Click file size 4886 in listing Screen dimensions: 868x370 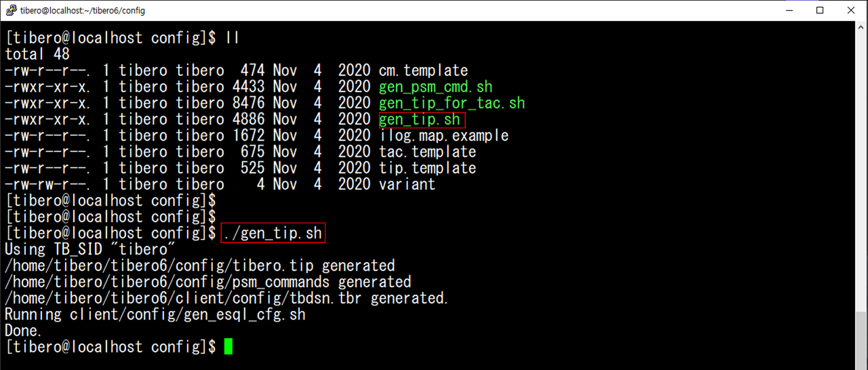click(x=248, y=119)
